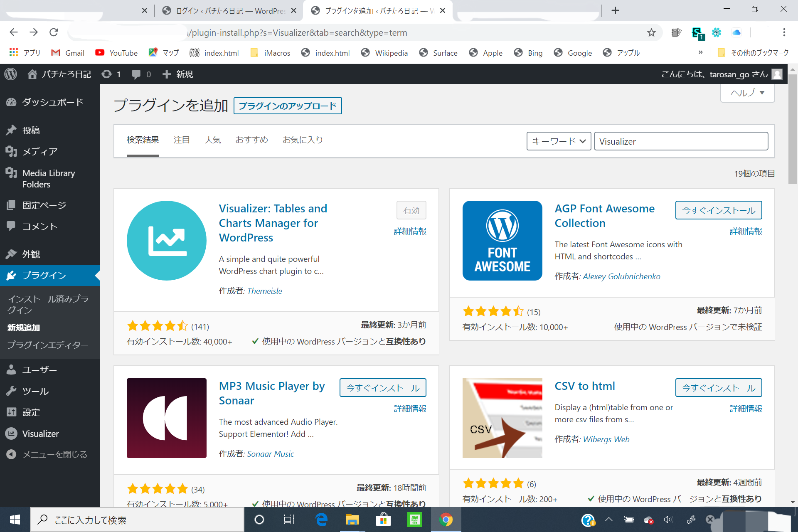Click the browser address bar
This screenshot has height=532, width=798.
(353, 32)
